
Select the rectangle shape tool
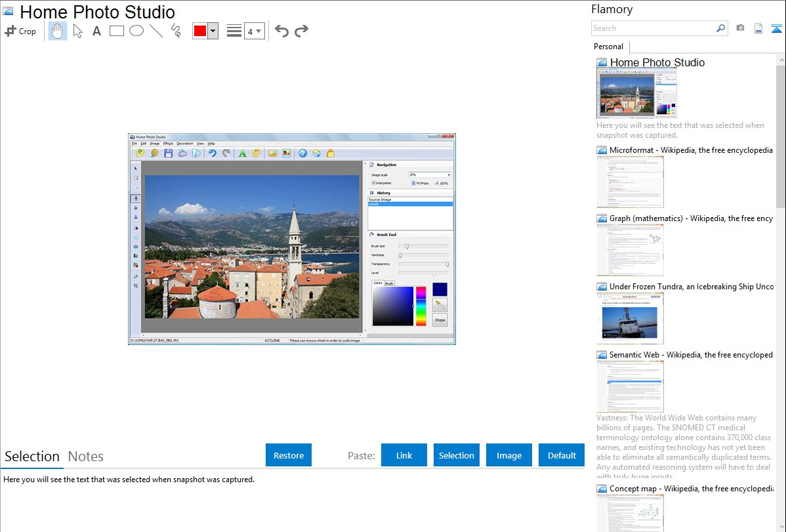point(116,31)
